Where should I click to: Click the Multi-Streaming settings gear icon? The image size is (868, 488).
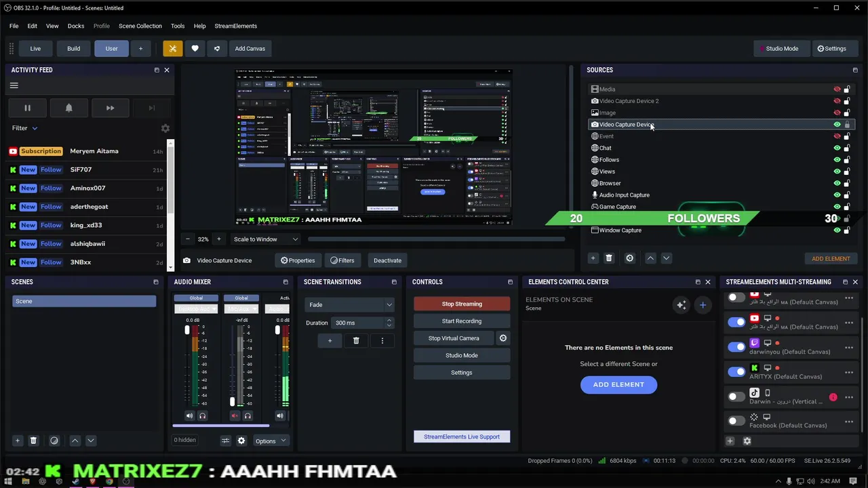pos(747,441)
